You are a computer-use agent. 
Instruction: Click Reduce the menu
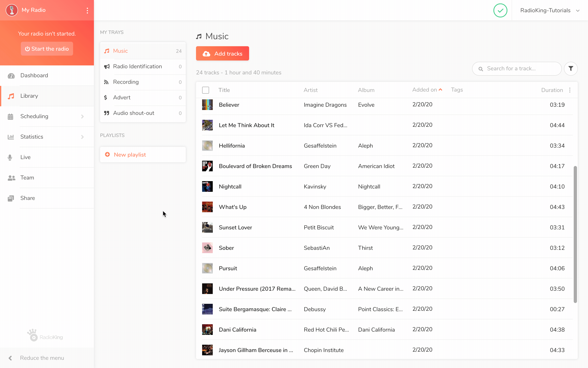click(x=47, y=358)
